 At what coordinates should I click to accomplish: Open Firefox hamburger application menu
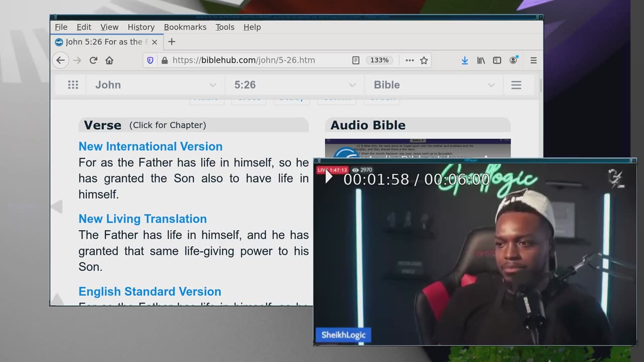coord(533,60)
